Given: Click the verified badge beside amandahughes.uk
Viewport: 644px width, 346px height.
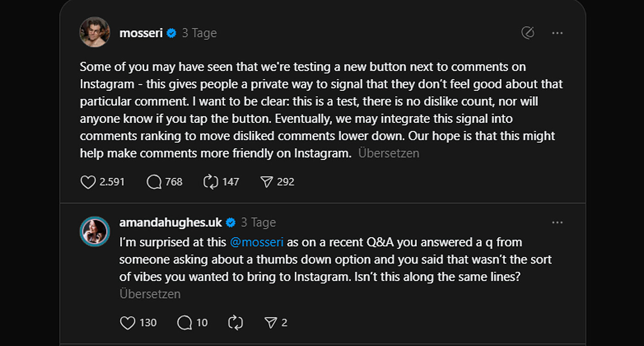Looking at the screenshot, I should [x=230, y=223].
